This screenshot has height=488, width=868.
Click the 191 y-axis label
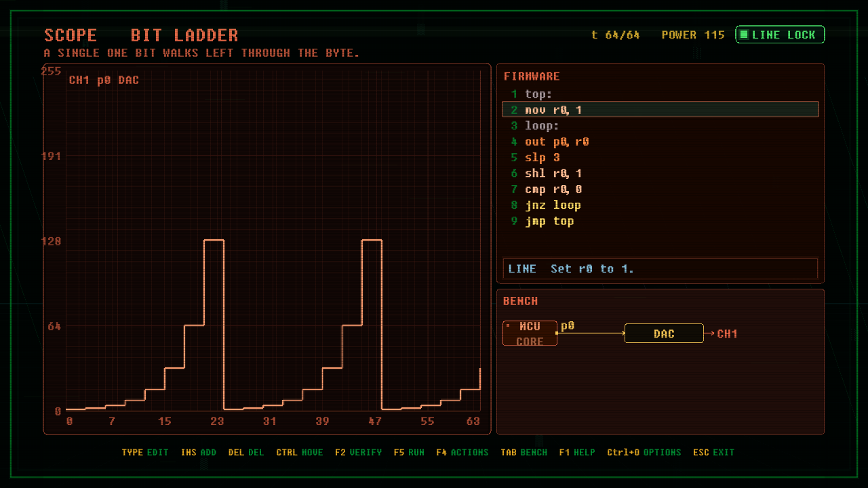coord(52,156)
